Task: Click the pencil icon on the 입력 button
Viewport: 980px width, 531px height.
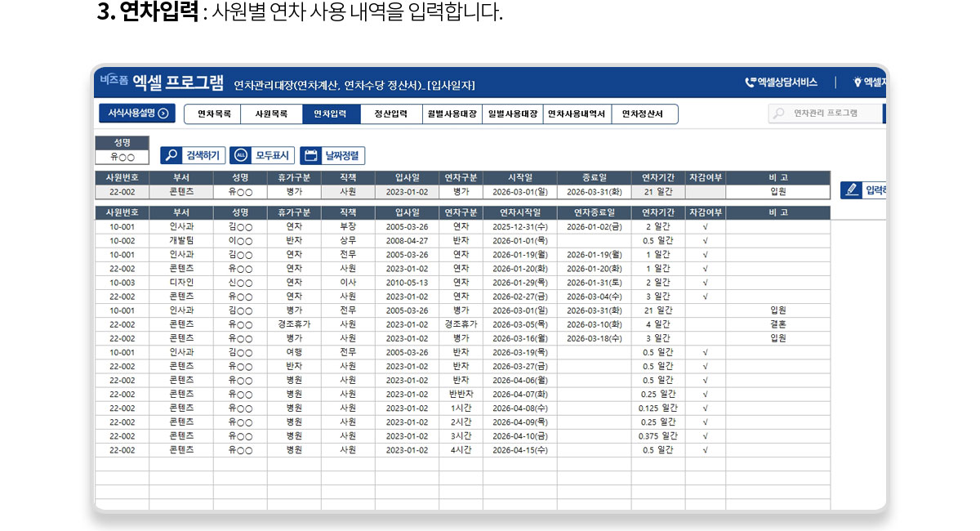Action: point(853,190)
